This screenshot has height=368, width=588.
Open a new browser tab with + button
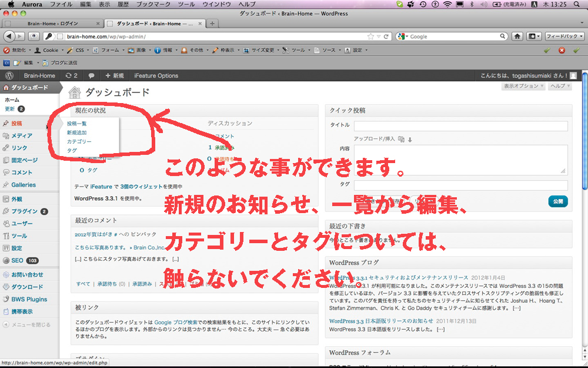[212, 24]
